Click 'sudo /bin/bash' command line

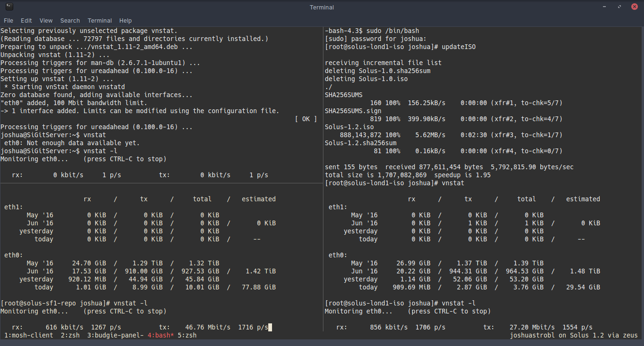click(393, 31)
